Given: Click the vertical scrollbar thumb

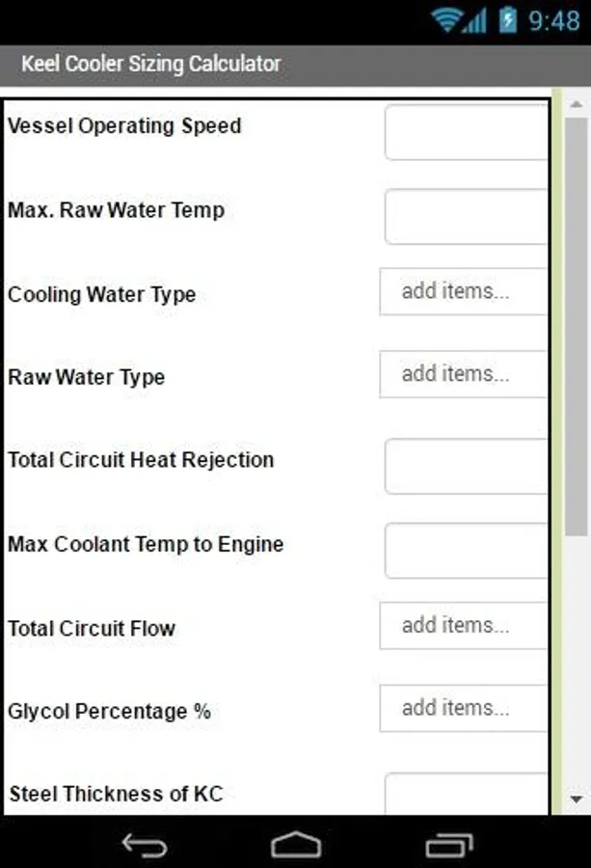Looking at the screenshot, I should click(x=576, y=328).
